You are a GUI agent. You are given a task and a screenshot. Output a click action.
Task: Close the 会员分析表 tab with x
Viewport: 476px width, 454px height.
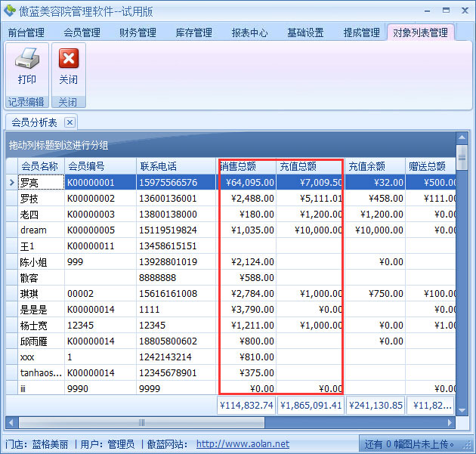click(70, 122)
